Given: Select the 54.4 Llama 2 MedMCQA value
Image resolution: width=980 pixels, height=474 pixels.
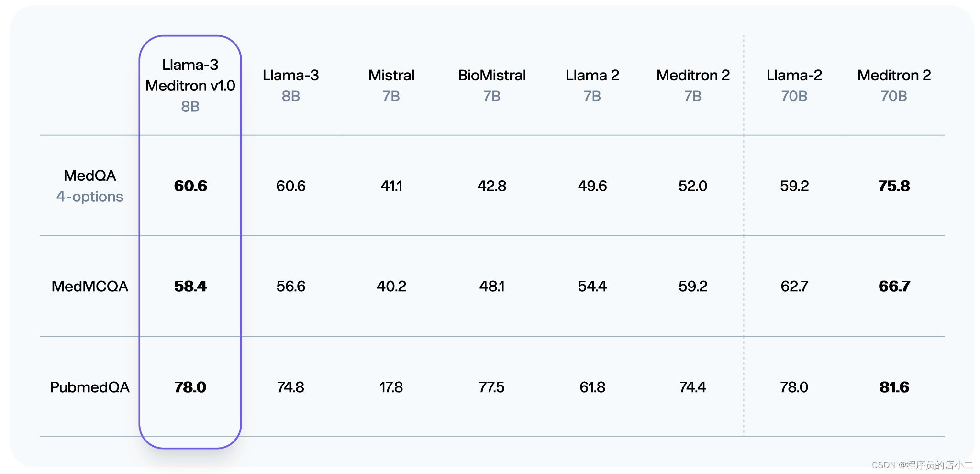Looking at the screenshot, I should coord(592,286).
